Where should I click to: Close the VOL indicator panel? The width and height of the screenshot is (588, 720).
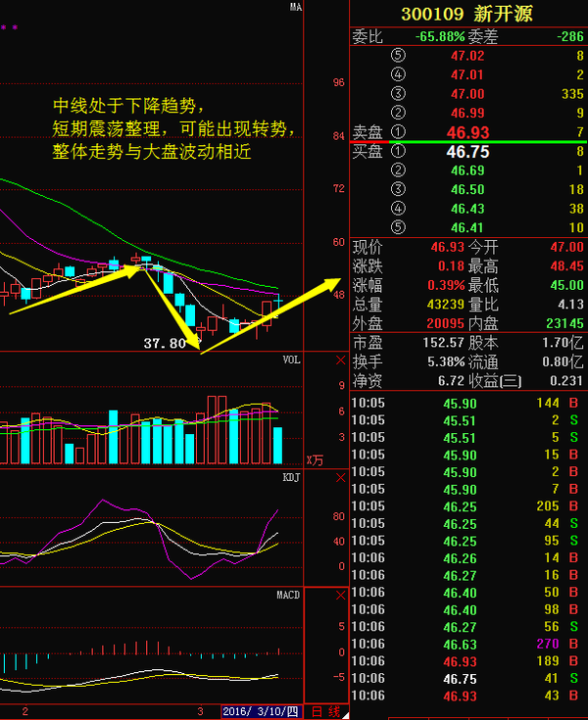coord(340,360)
